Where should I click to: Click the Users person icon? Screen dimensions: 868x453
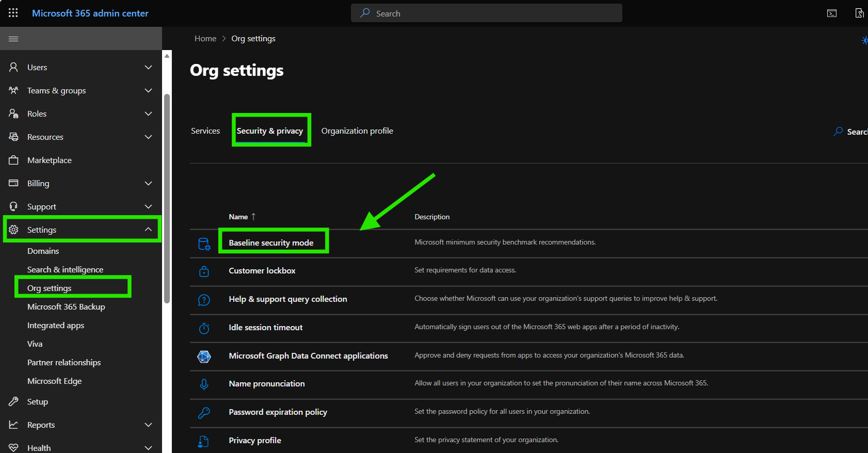pyautogui.click(x=13, y=67)
